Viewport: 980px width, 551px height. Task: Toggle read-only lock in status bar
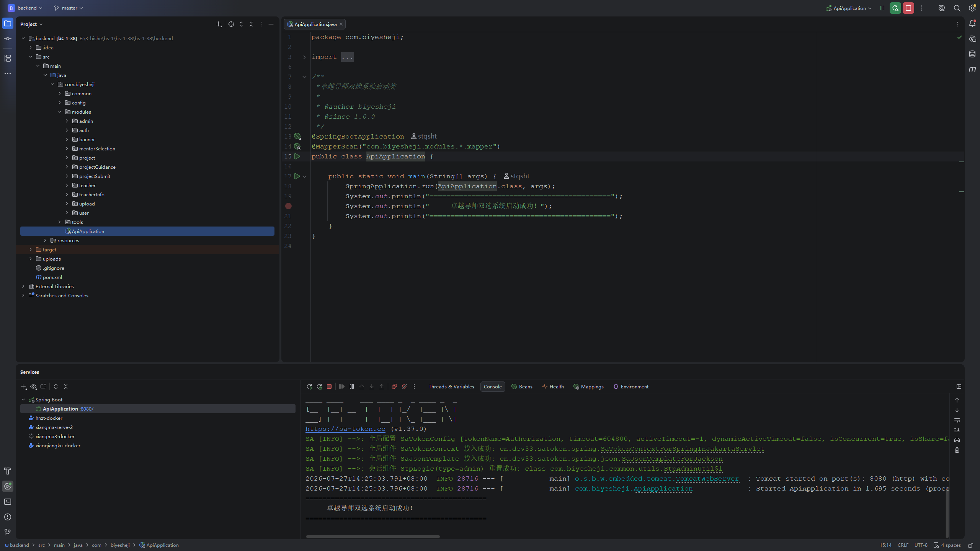970,545
